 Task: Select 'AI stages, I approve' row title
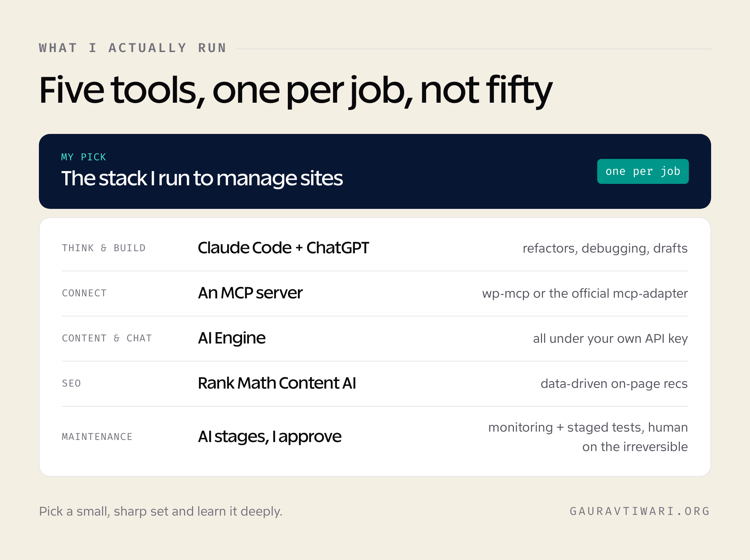(270, 437)
